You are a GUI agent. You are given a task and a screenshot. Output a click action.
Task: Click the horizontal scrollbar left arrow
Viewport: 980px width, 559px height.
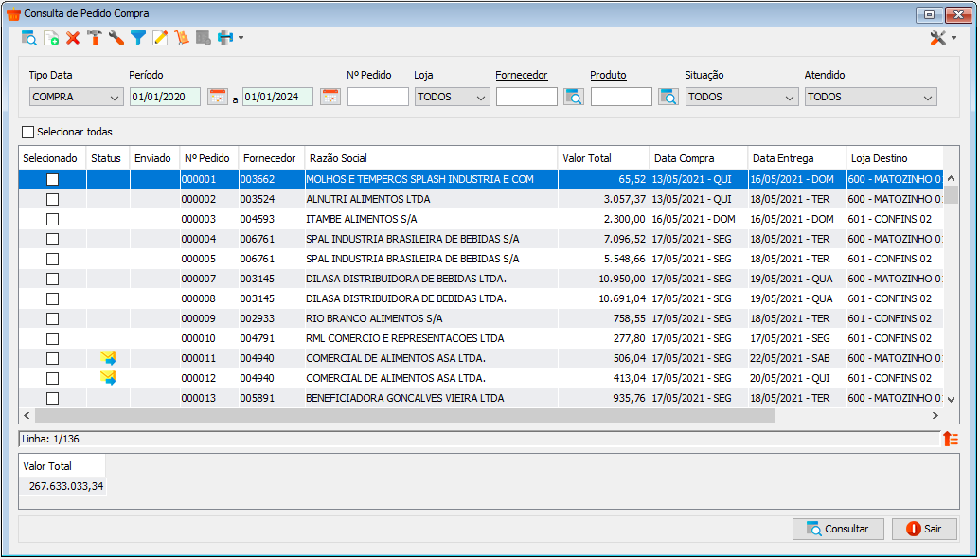pyautogui.click(x=27, y=415)
